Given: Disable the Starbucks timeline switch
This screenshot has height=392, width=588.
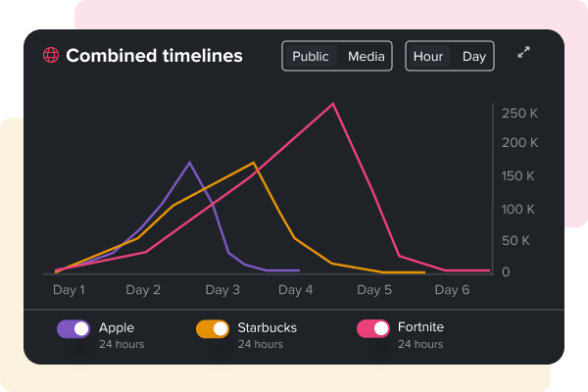Looking at the screenshot, I should point(213,329).
